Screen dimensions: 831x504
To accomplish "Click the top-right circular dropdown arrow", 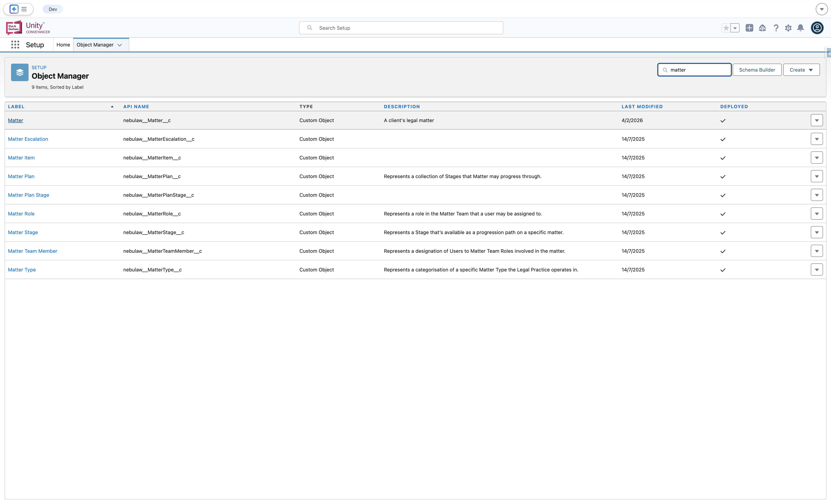I will point(821,9).
